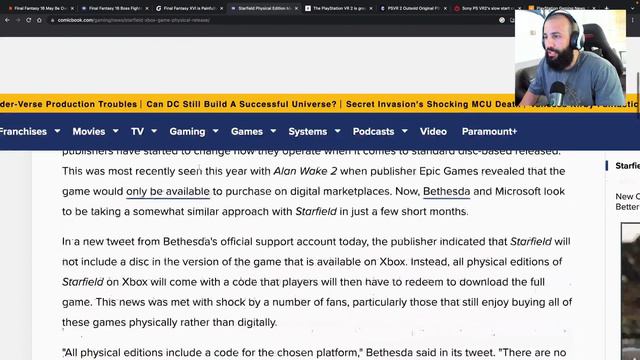Open the 'Production Troubles' ticker headline
Screen dimensions: 640x360
(69, 104)
